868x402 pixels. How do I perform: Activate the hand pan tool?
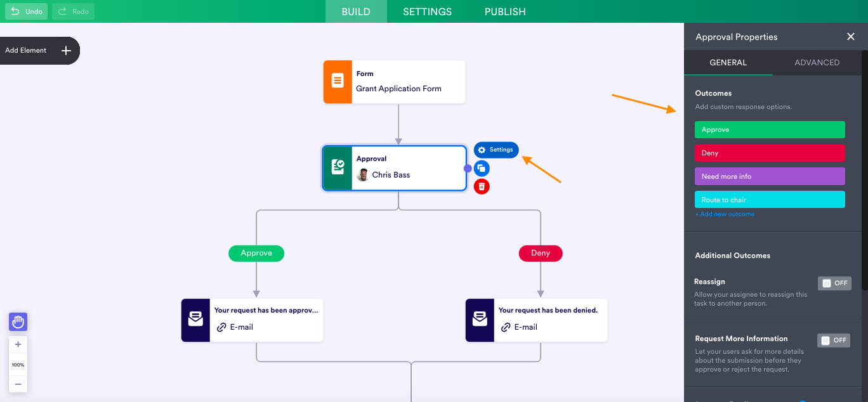click(18, 322)
